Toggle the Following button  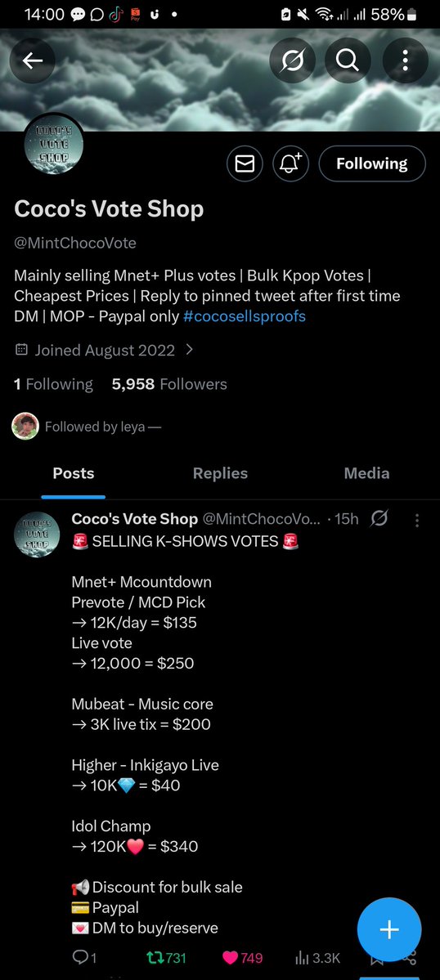pos(372,163)
